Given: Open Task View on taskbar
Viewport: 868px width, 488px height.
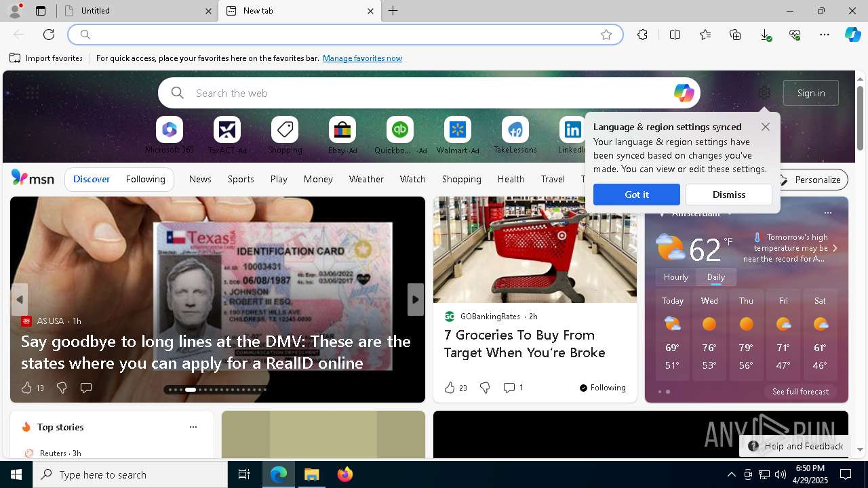Looking at the screenshot, I should coord(244,474).
